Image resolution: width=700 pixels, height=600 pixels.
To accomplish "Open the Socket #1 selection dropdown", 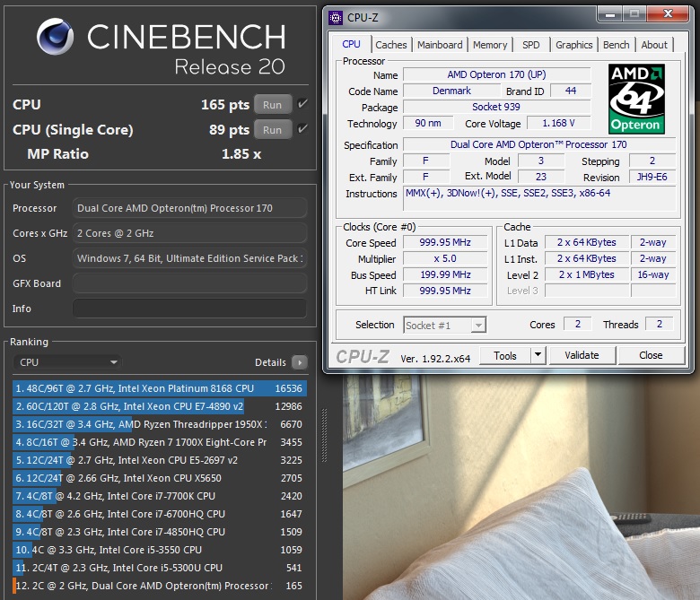I will point(444,326).
